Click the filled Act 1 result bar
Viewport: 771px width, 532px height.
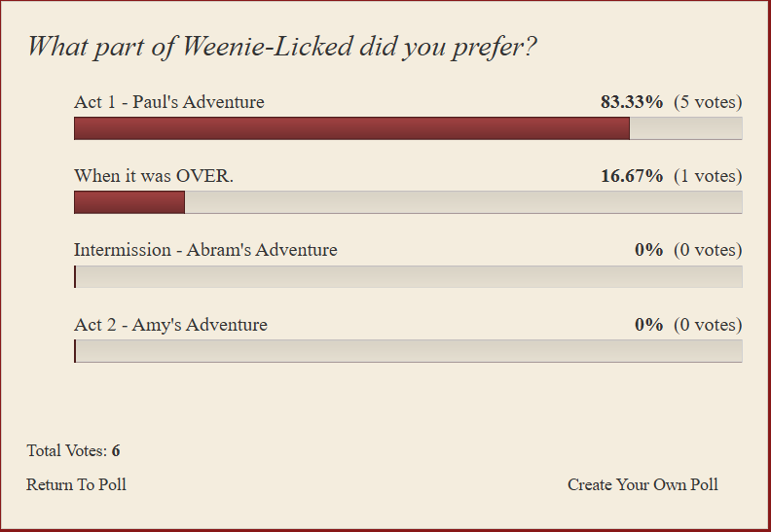351,128
